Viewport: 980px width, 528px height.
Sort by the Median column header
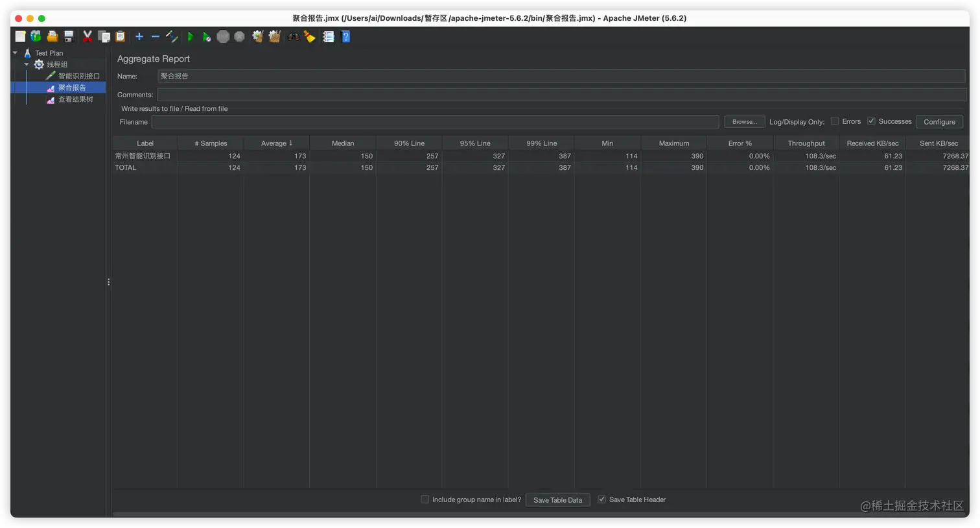point(343,143)
